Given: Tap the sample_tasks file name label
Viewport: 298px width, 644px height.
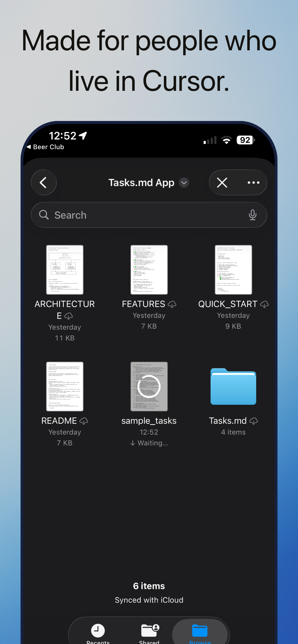Looking at the screenshot, I should click(x=149, y=421).
